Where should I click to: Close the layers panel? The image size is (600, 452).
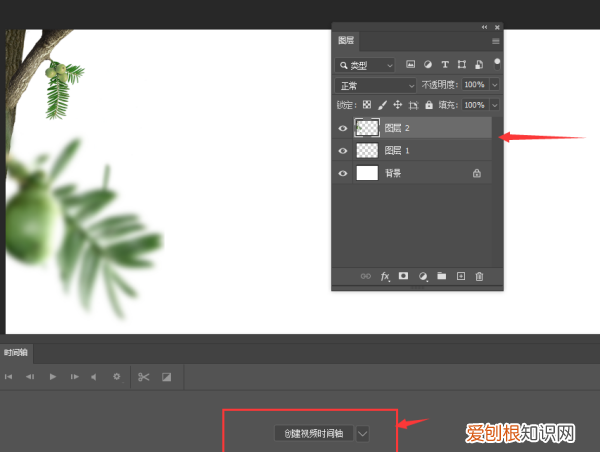497,27
